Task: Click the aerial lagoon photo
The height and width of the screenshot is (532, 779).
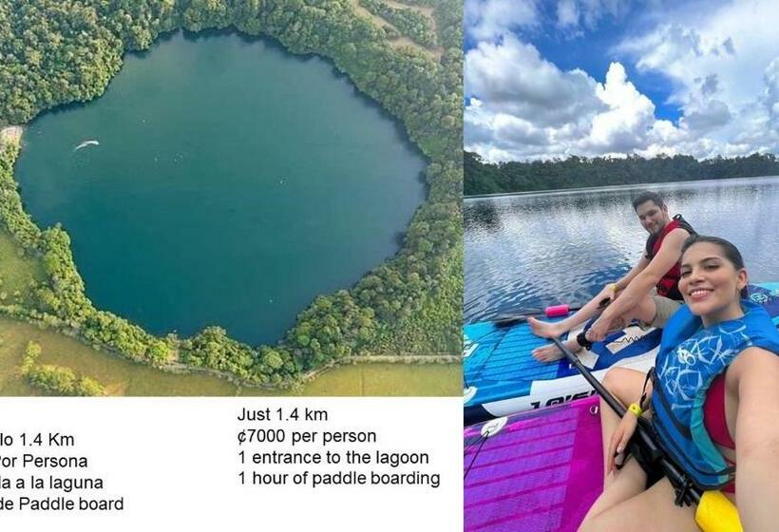Action: 231,198
